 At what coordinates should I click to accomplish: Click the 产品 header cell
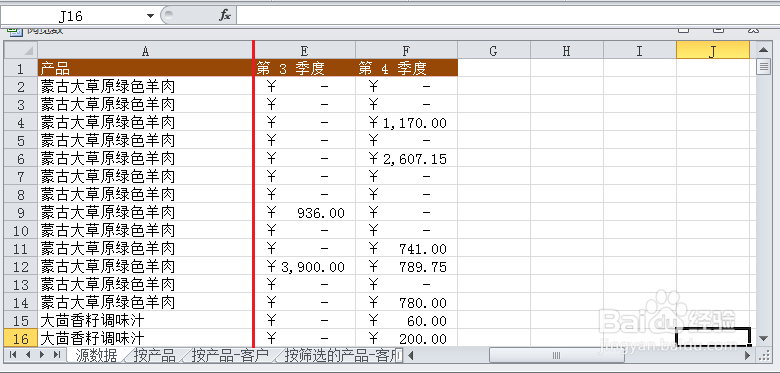pyautogui.click(x=145, y=68)
